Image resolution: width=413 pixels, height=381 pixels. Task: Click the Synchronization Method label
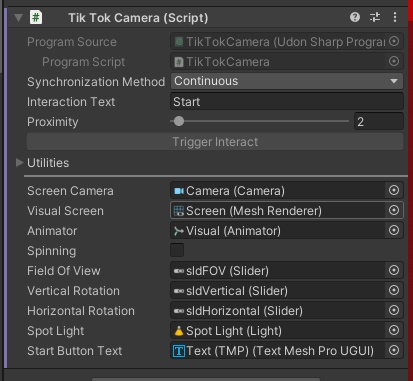(x=96, y=82)
